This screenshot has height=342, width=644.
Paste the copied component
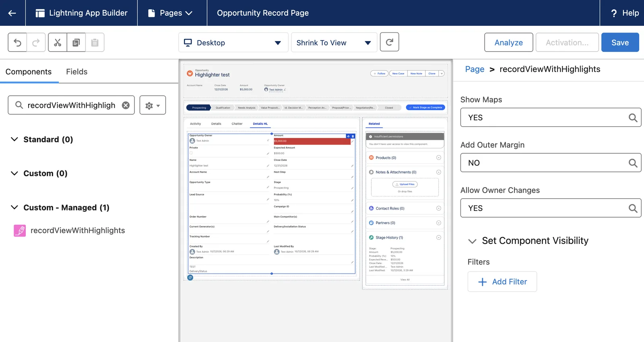pos(95,43)
